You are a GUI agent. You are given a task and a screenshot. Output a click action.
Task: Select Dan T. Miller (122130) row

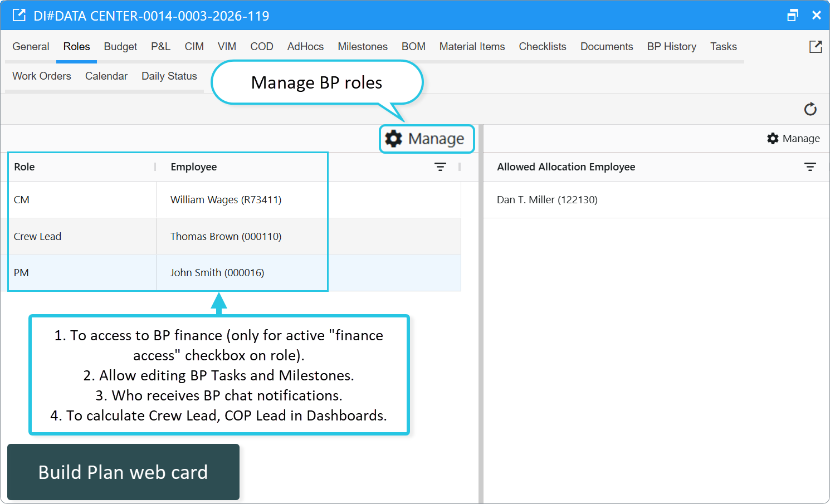[x=656, y=200]
